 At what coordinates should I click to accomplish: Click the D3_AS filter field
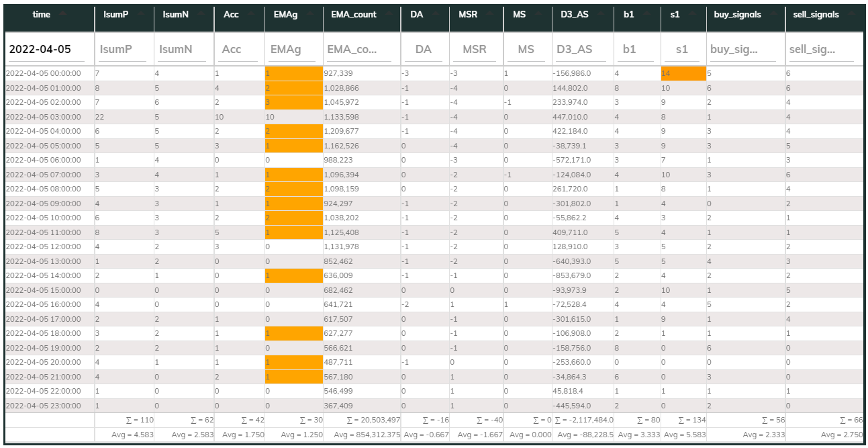tap(581, 49)
